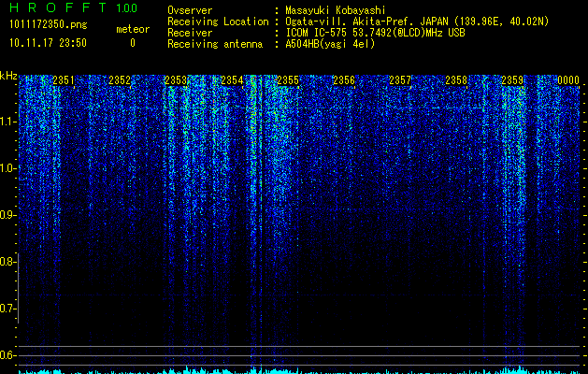Click the kHz axis unit label

pos(8,76)
